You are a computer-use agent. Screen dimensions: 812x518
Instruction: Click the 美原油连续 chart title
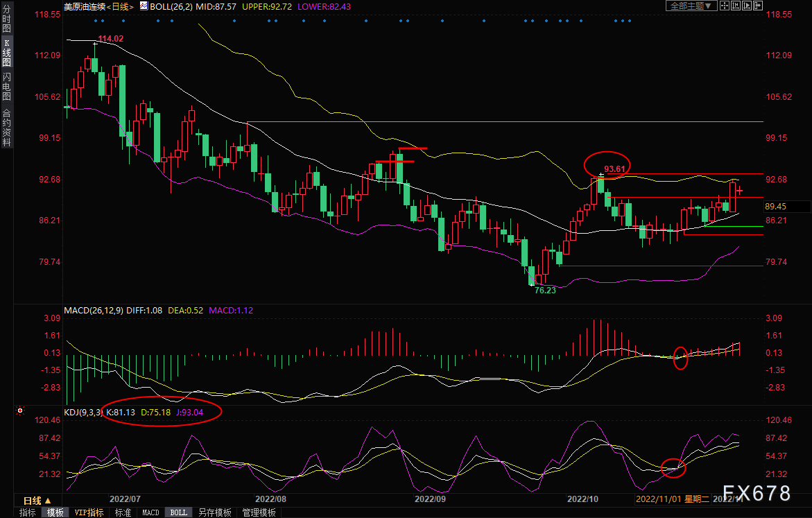[x=85, y=7]
